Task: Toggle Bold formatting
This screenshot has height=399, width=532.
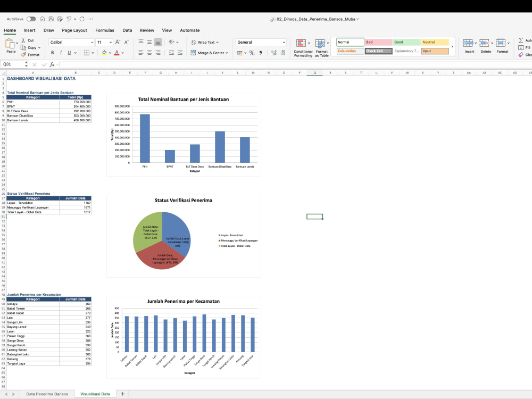Action: click(52, 53)
